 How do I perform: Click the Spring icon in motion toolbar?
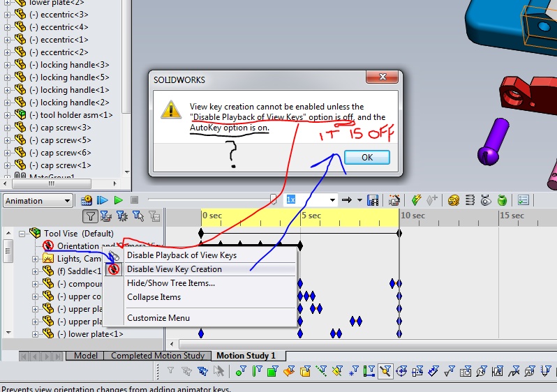470,201
